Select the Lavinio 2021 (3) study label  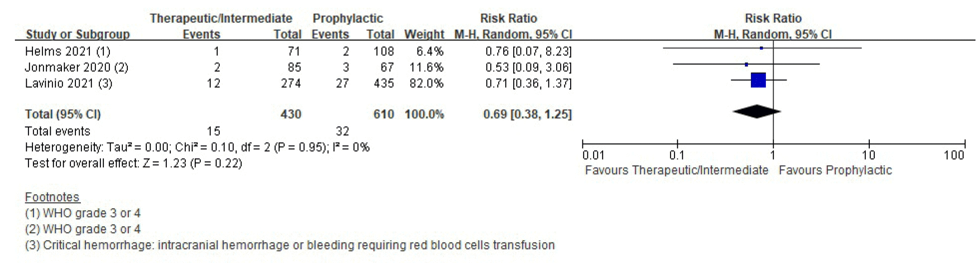click(x=68, y=83)
